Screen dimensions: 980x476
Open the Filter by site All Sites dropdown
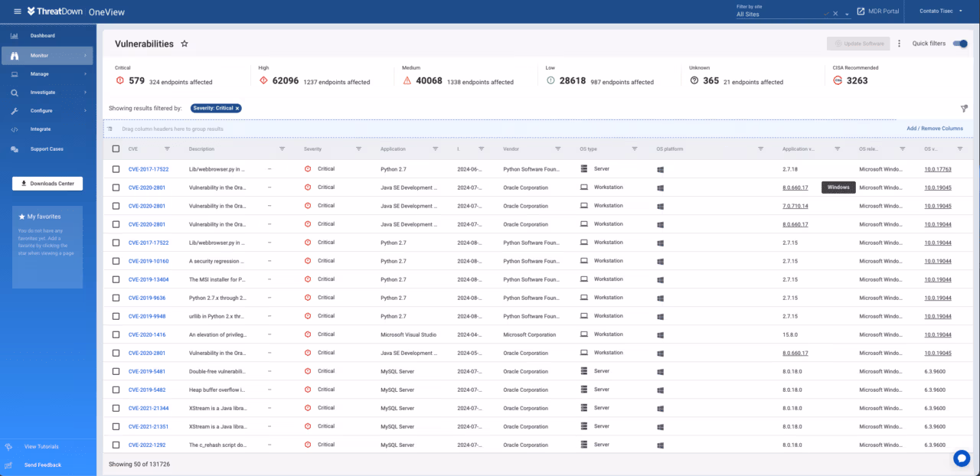781,13
